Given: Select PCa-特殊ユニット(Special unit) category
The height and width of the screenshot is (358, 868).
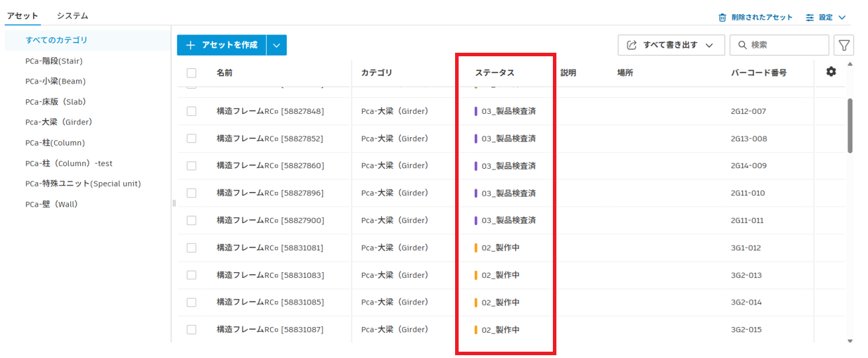Looking at the screenshot, I should pyautogui.click(x=82, y=184).
